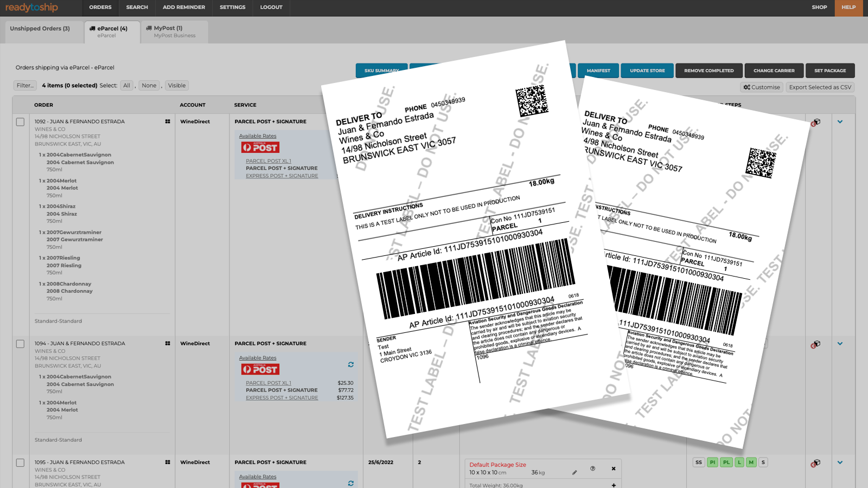
Task: Expand order 1092 with the chevron
Action: 840,121
